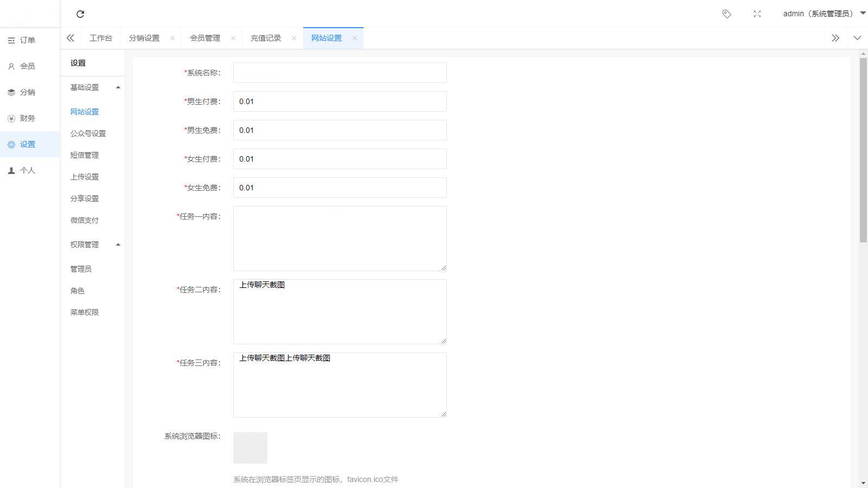Open the admin user dropdown menu
Screen dimensions: 868x488
click(x=824, y=14)
